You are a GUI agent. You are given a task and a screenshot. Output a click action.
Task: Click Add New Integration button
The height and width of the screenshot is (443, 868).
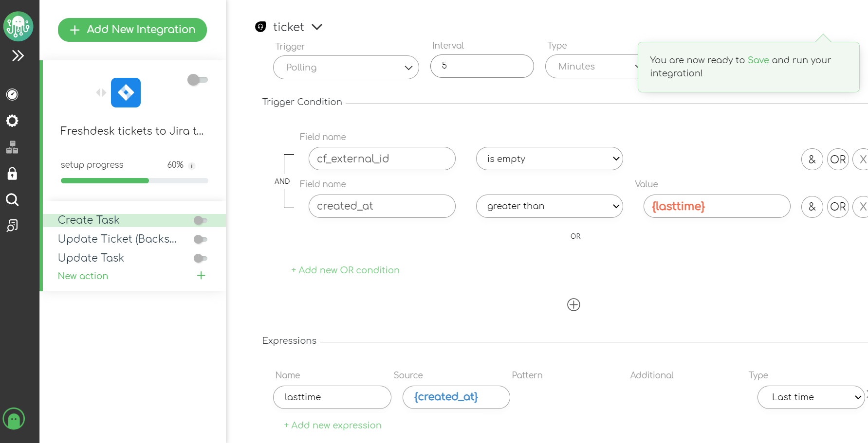coord(132,30)
